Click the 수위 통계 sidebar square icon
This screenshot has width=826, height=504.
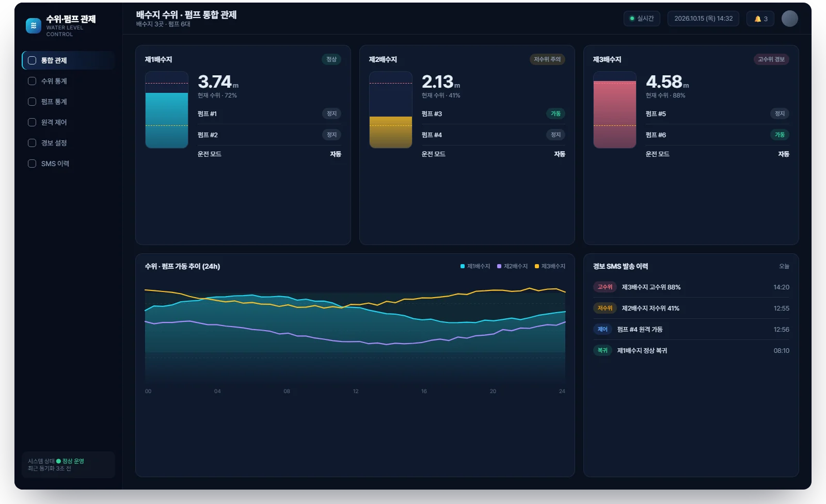(x=32, y=81)
